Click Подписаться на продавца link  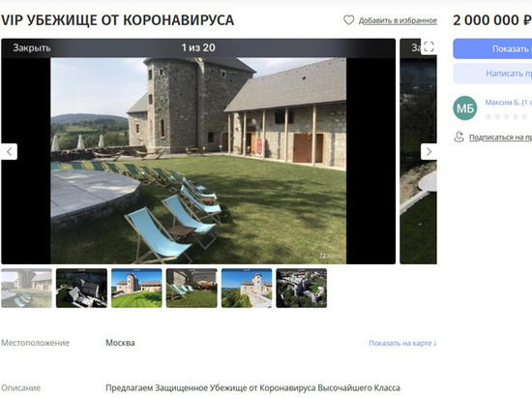[500, 138]
